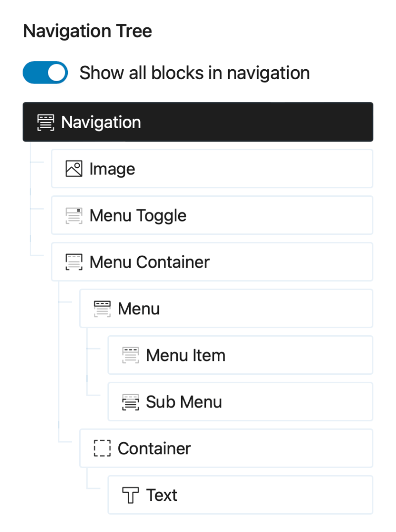Click the Menu Container block icon
396x532 pixels.
click(x=74, y=262)
